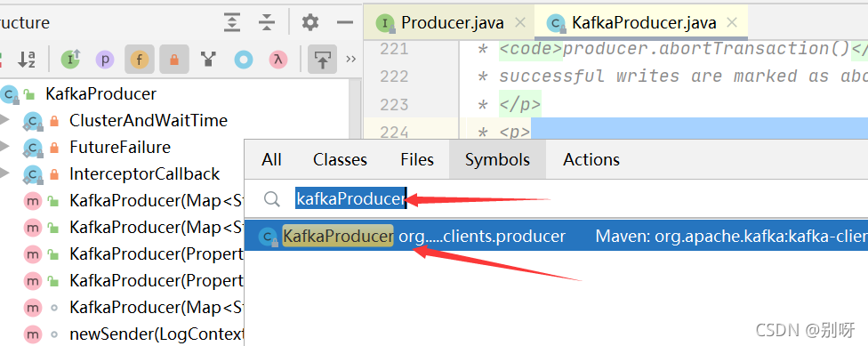Screen dimensions: 868x346
Task: Select the InterceptorCallback class
Action: click(x=144, y=173)
